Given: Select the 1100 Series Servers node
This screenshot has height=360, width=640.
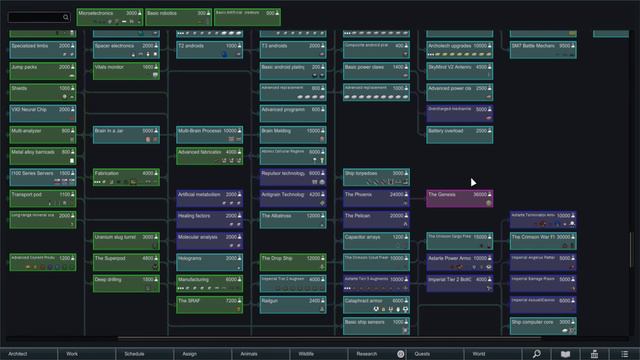Looking at the screenshot, I should click(x=43, y=177).
